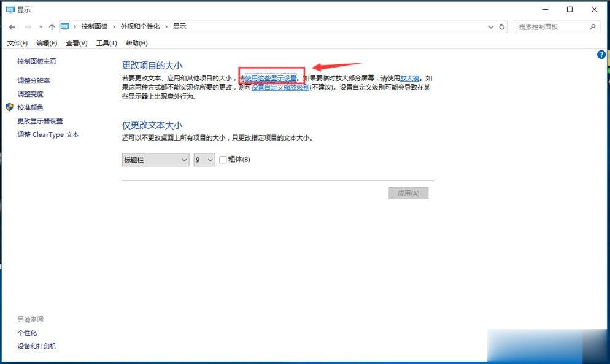Open 设备和打印机 under 另请参阅

click(37, 346)
